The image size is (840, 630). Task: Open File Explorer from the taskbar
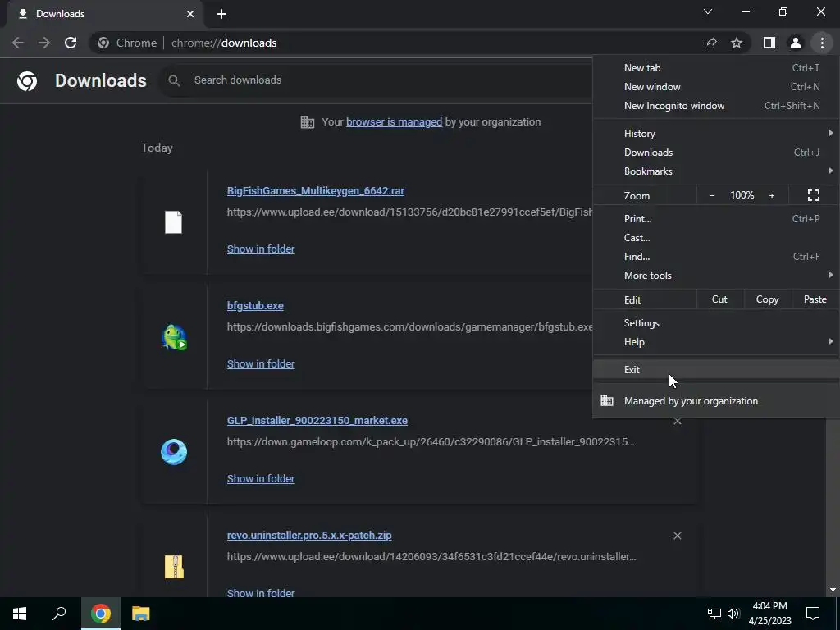(x=141, y=614)
